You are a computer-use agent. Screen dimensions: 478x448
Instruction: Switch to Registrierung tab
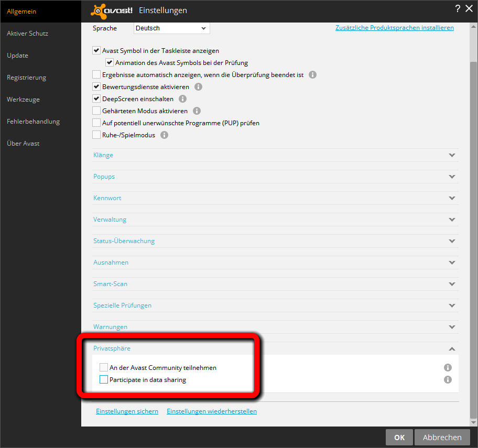pos(40,78)
